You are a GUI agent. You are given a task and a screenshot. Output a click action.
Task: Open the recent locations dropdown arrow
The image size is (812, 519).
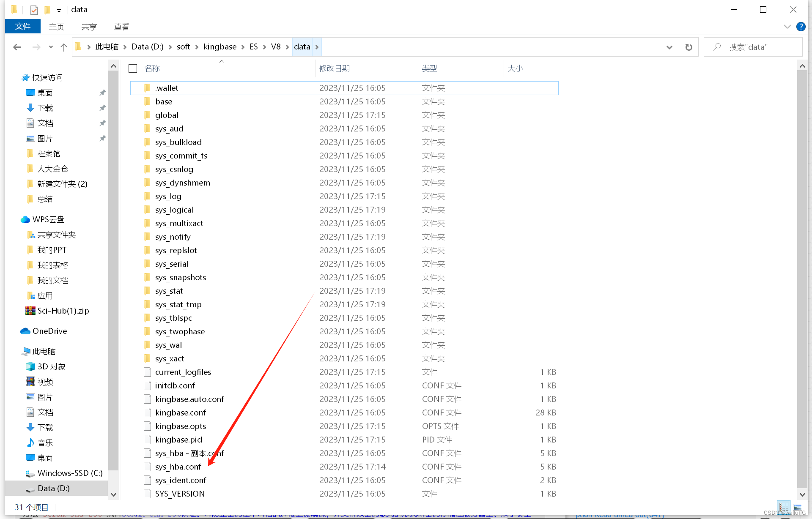[x=51, y=47]
